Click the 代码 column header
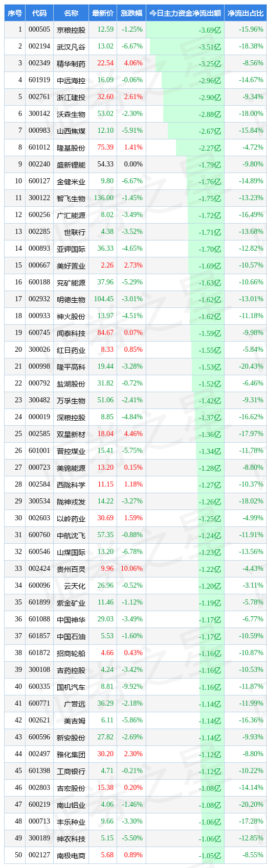Screen dimensions: 267x868 tap(39, 13)
